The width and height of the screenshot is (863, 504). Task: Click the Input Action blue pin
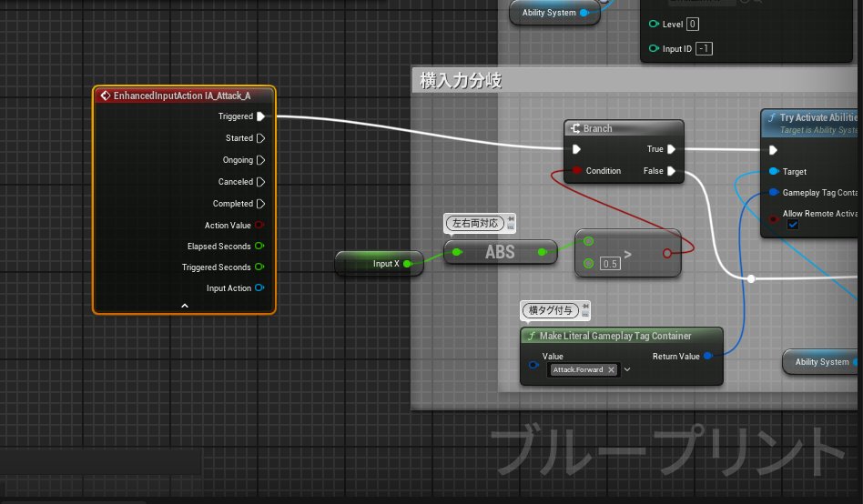[259, 287]
